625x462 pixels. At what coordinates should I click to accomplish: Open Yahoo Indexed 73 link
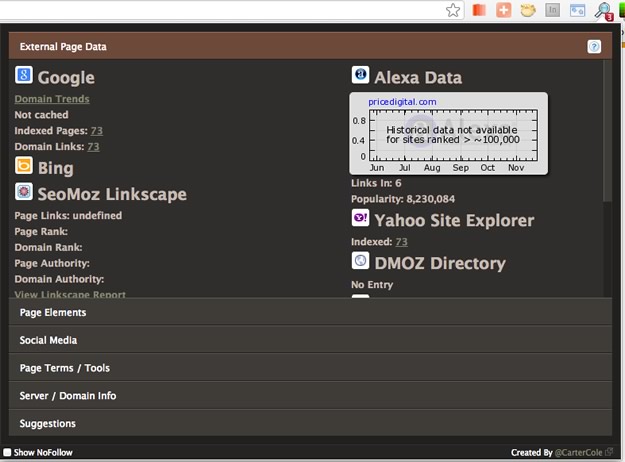[x=401, y=242]
